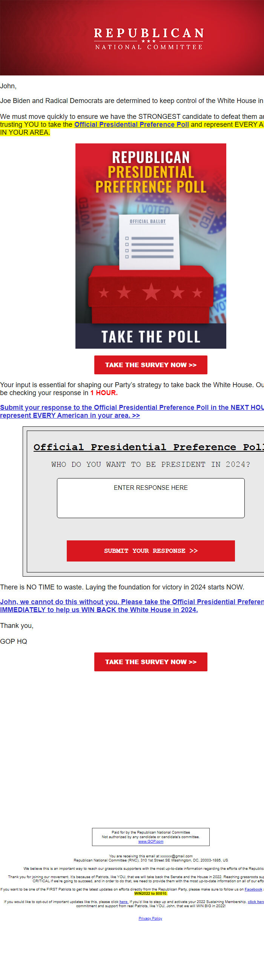Image resolution: width=264 pixels, height=980 pixels.
Task: Activate Sustaining Membership via 'click here' link
Action: 256,902
